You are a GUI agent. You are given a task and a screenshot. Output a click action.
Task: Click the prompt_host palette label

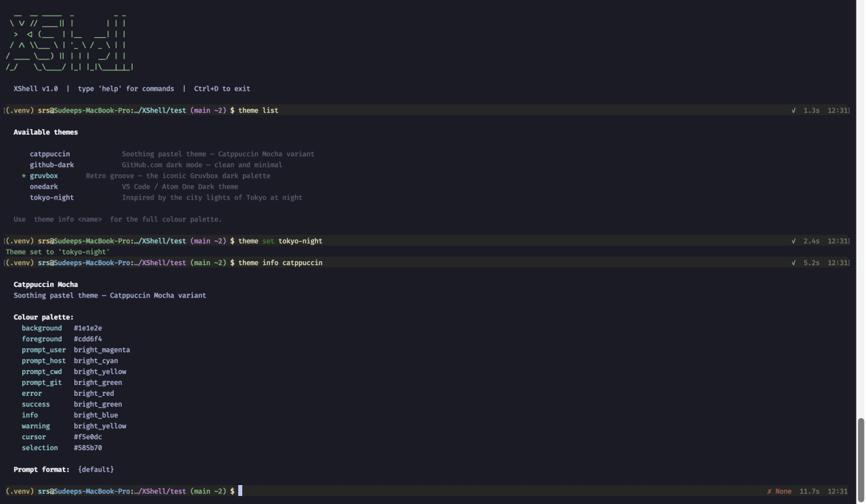point(43,361)
